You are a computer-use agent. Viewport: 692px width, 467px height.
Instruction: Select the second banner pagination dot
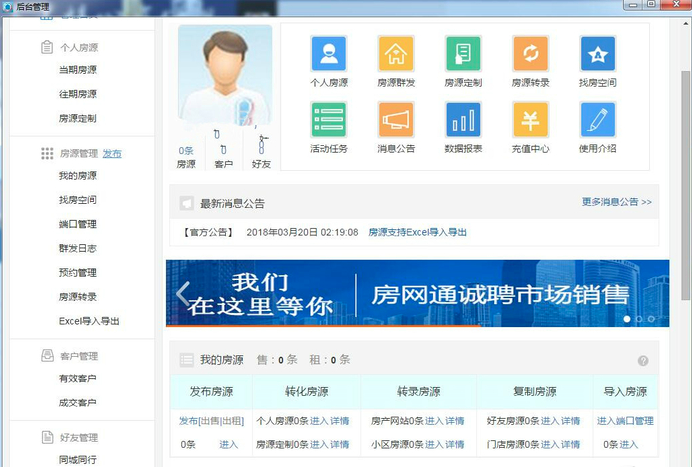coord(639,319)
